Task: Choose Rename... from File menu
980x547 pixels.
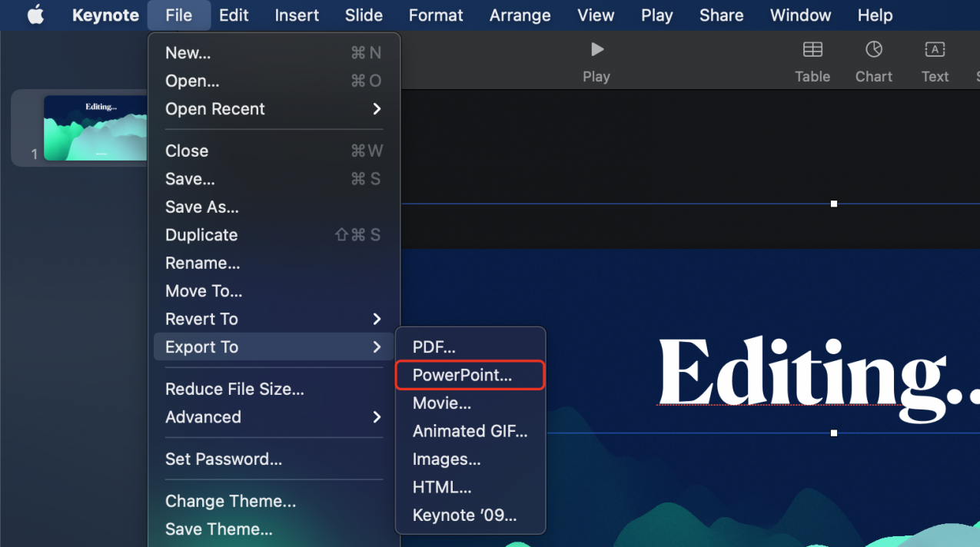Action: pyautogui.click(x=274, y=263)
